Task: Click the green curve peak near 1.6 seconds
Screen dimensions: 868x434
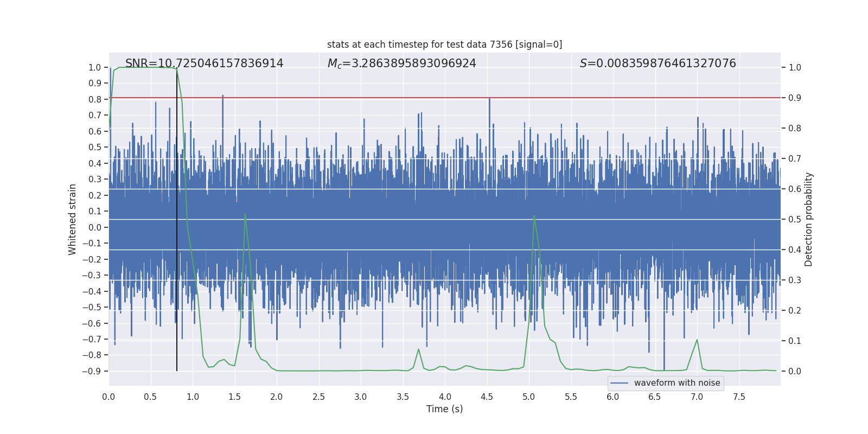Action: [245, 214]
